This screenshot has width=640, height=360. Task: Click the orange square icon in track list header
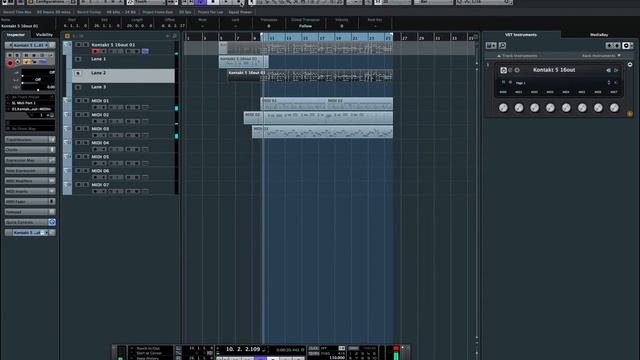click(67, 36)
